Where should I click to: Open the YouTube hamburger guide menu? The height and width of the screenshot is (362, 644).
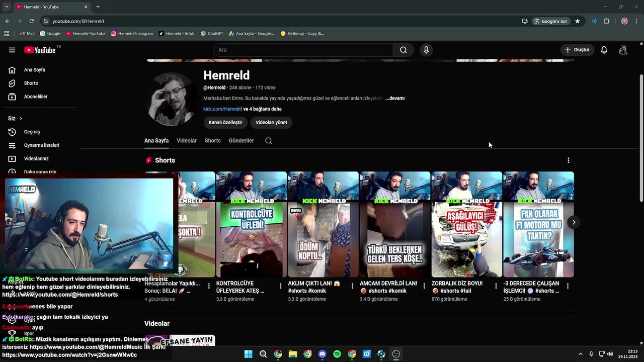point(12,50)
